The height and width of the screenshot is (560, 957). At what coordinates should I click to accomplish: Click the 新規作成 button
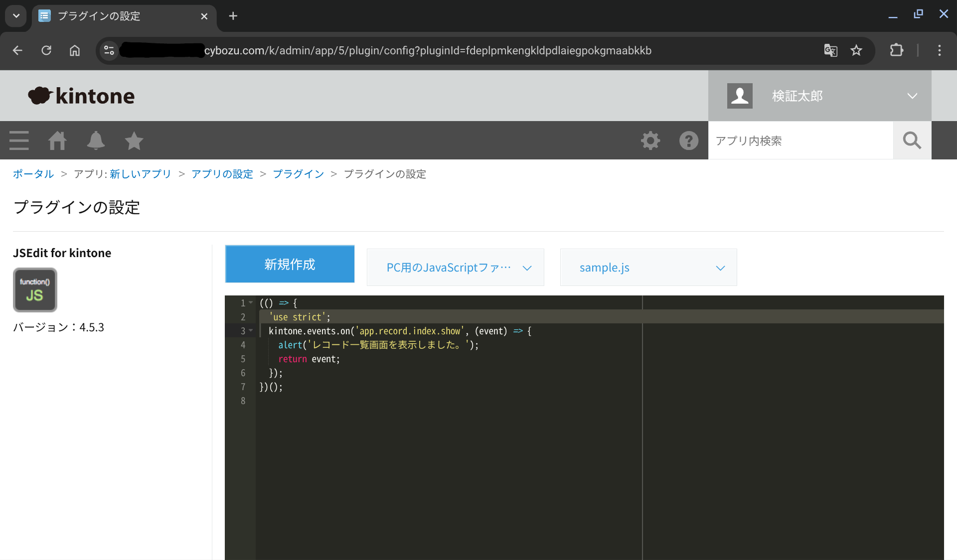tap(290, 264)
